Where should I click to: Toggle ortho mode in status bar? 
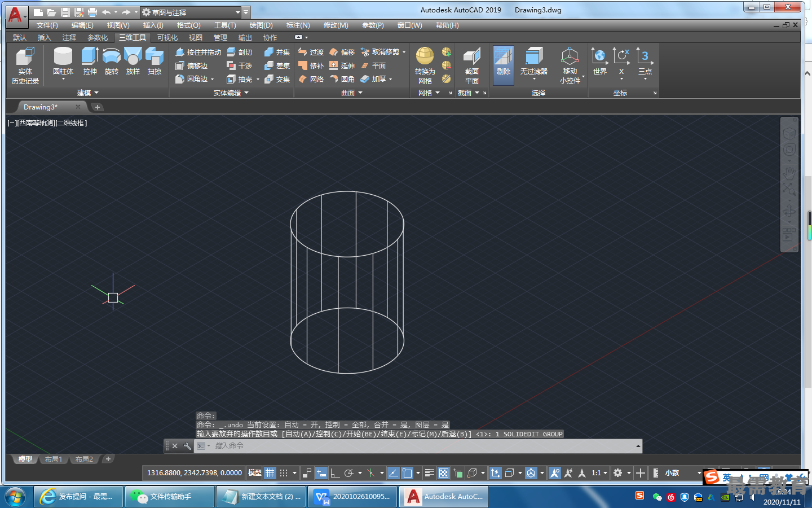click(335, 473)
